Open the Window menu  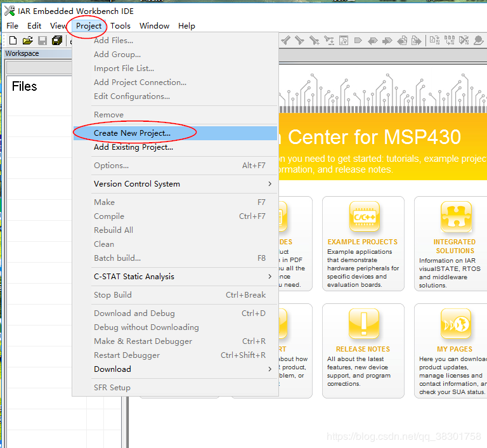[x=154, y=26]
